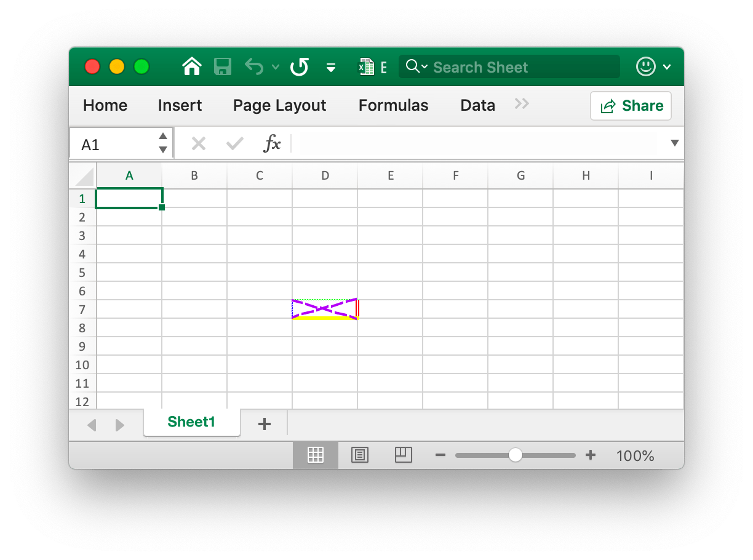Switch to Normal view icon
The height and width of the screenshot is (560, 753).
click(316, 455)
